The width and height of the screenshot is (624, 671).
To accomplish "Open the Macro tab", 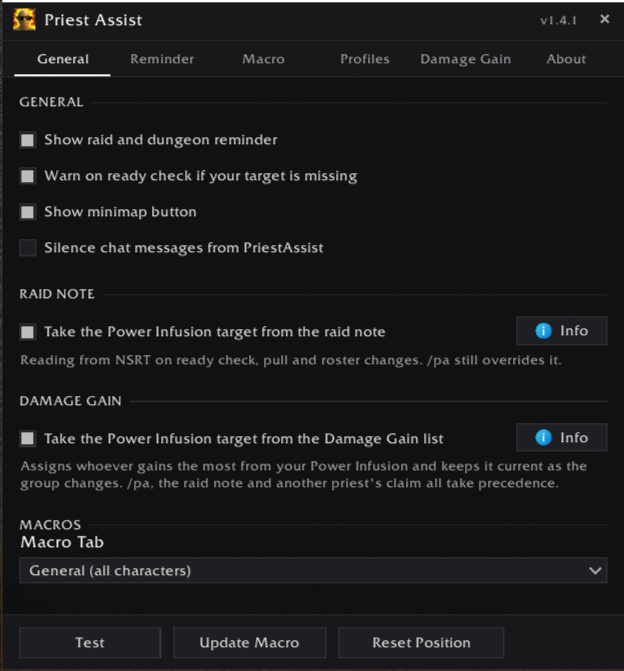I will tap(263, 59).
